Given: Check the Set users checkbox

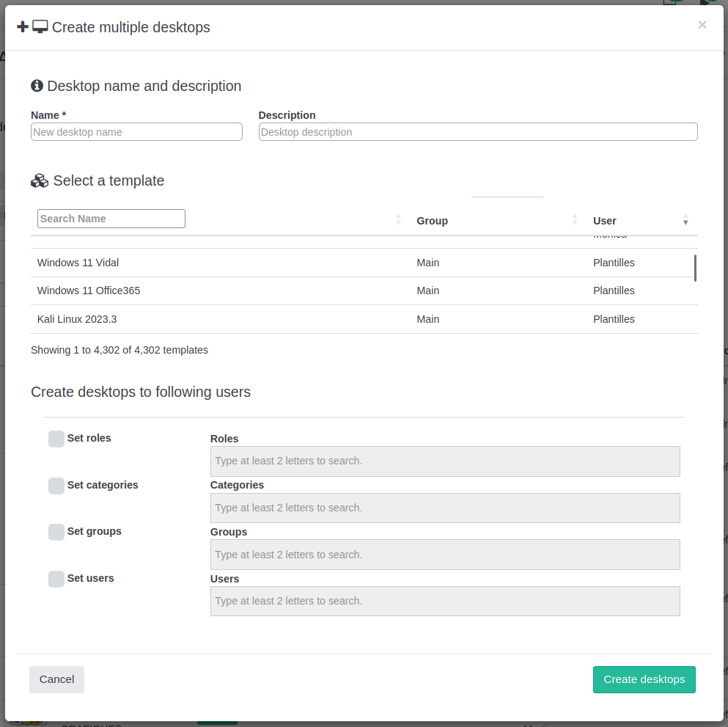Looking at the screenshot, I should (56, 579).
